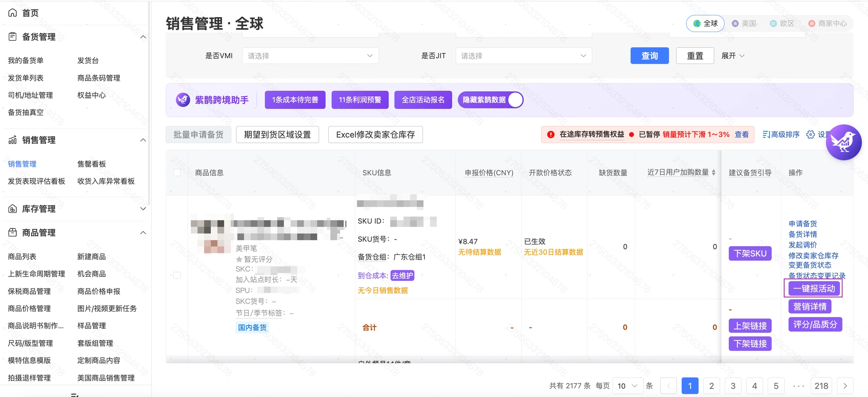Click the 修改卖家仓库存 link

pos(814,256)
